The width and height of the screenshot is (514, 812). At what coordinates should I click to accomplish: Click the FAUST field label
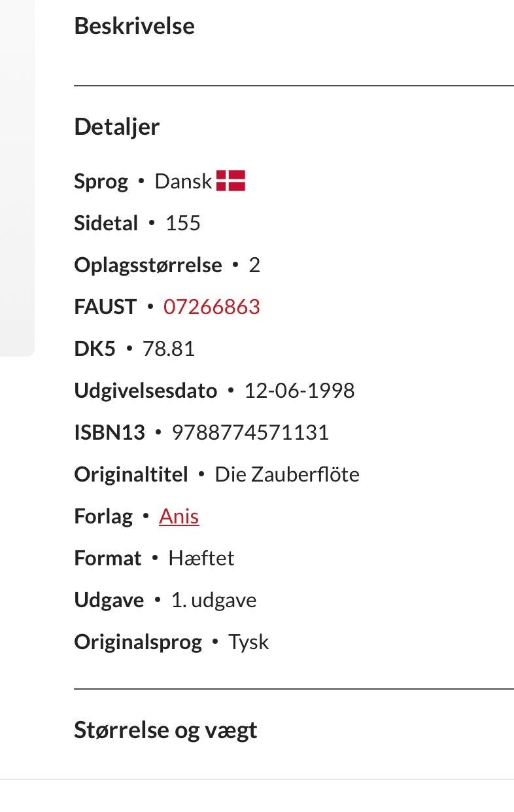(105, 307)
